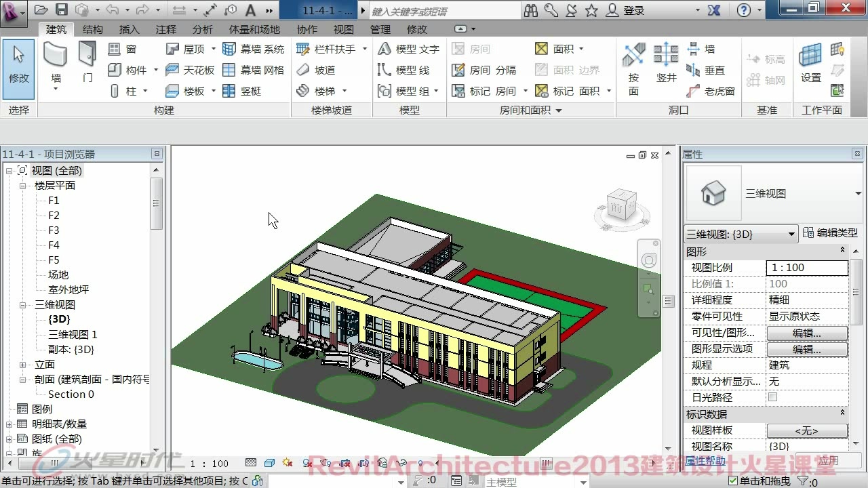The width and height of the screenshot is (868, 488).
Task: Click Edit button for Visibility/Graphics (可见性/图形)
Action: (807, 333)
